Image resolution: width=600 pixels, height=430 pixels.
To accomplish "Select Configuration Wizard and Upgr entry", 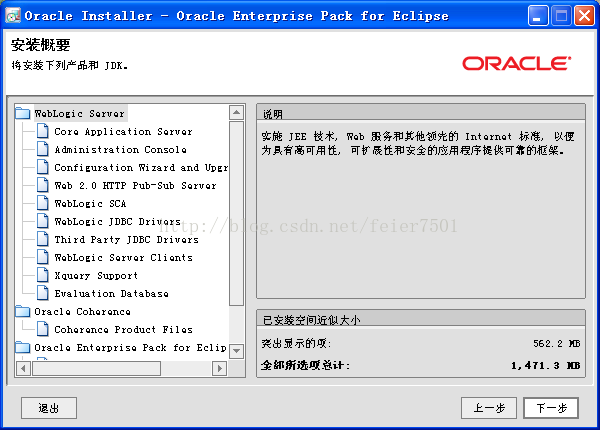I will (x=141, y=168).
